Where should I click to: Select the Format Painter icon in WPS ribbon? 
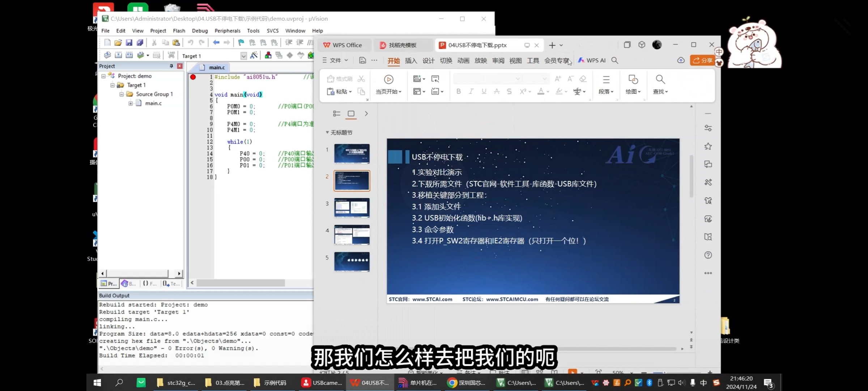[x=339, y=79]
